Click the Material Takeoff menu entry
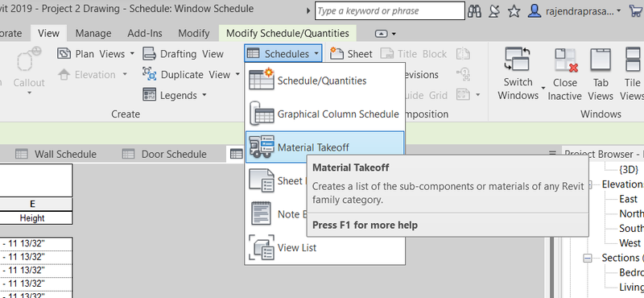The image size is (644, 298). point(324,147)
